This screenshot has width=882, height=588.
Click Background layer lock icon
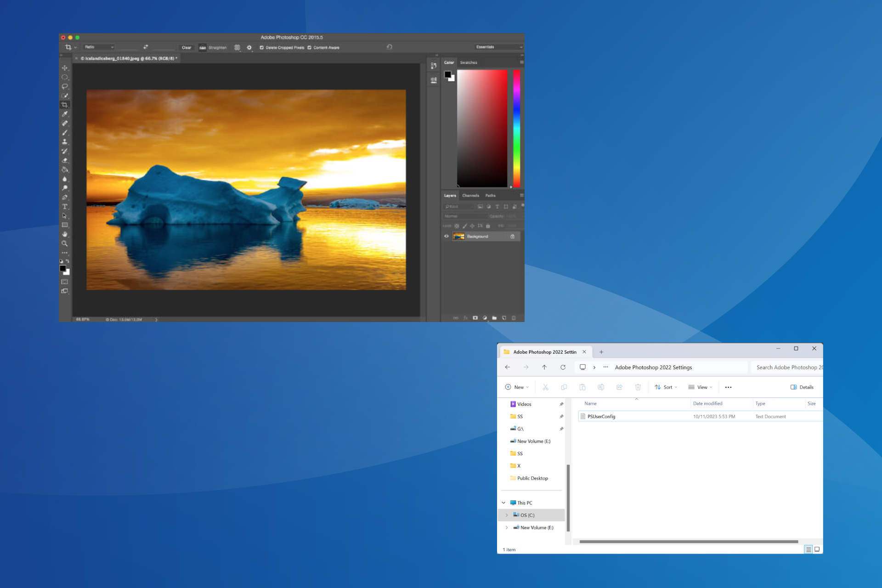pos(512,236)
